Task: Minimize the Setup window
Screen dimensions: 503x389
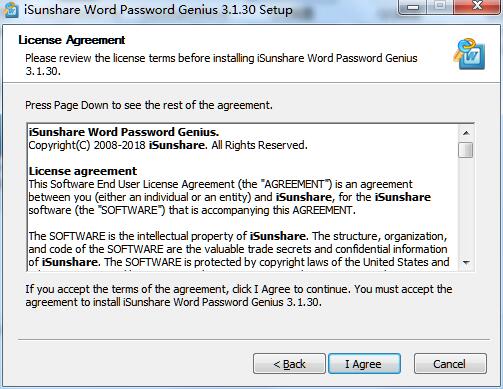Action: [413, 7]
